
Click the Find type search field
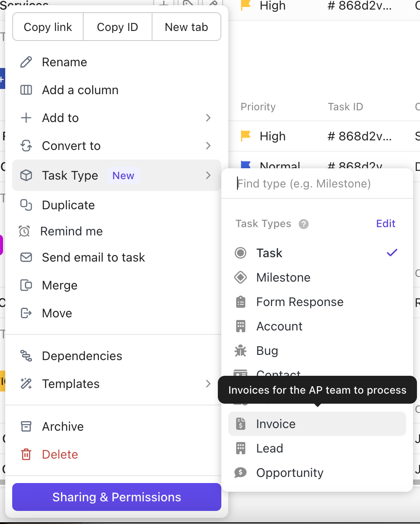click(x=317, y=184)
